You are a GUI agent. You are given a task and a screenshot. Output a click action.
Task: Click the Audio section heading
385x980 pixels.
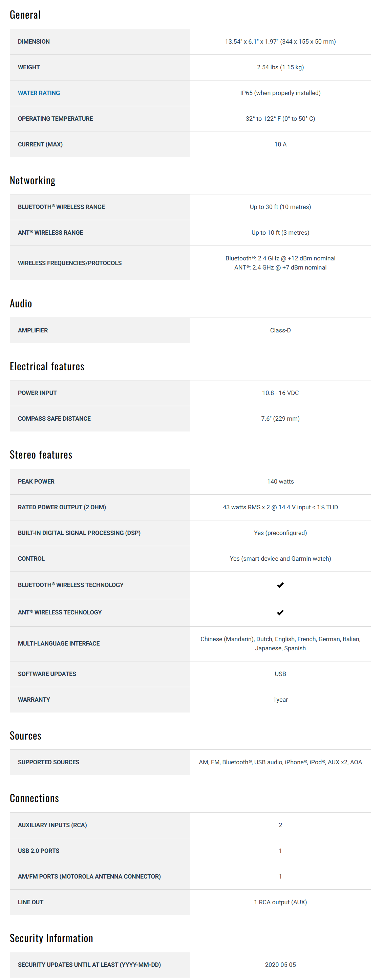point(21,304)
